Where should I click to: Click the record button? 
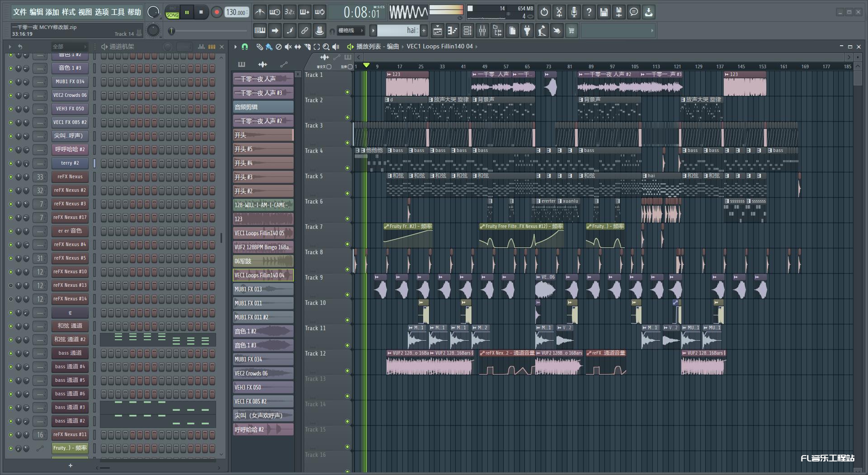(x=217, y=12)
